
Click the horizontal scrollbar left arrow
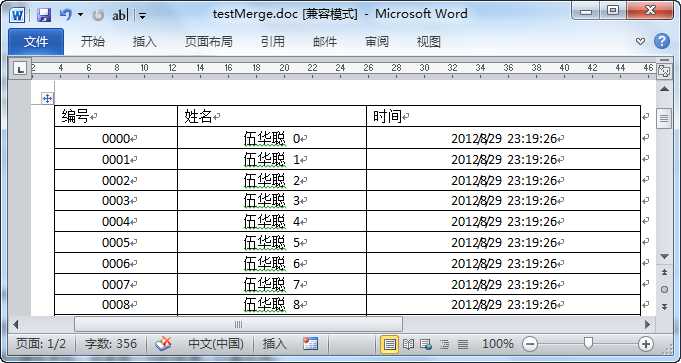16,324
